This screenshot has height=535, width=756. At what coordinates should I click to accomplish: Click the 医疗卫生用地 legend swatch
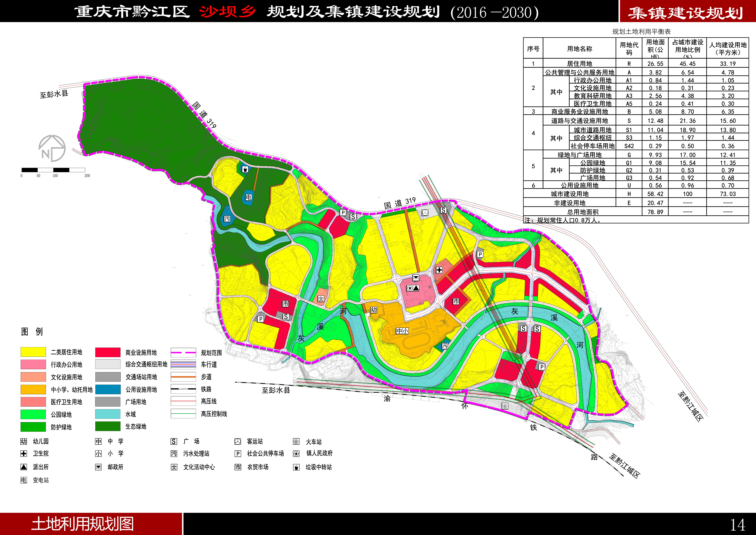coord(33,402)
